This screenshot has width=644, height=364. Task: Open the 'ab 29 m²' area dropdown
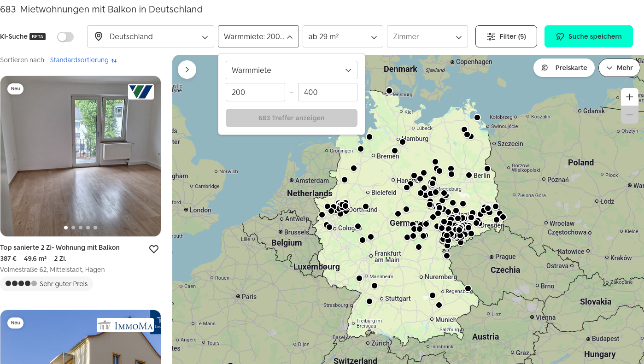point(343,36)
